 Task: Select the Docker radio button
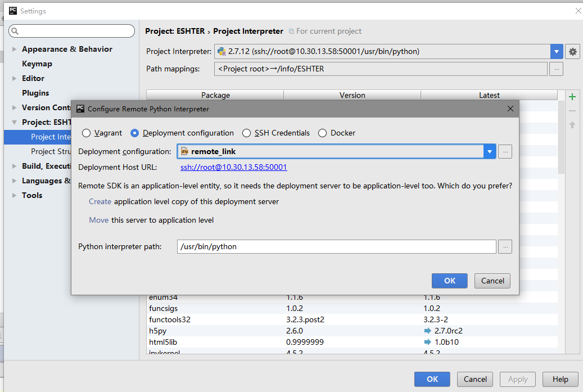coord(322,133)
